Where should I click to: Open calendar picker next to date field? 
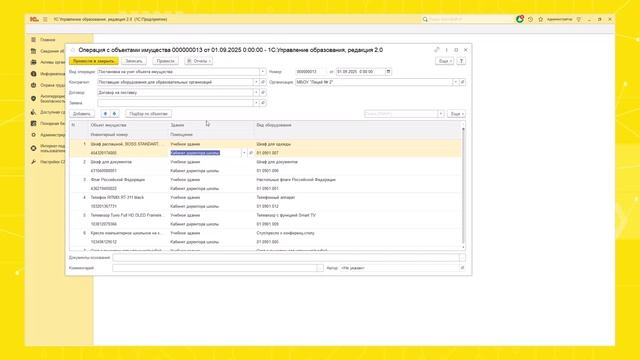(388, 71)
